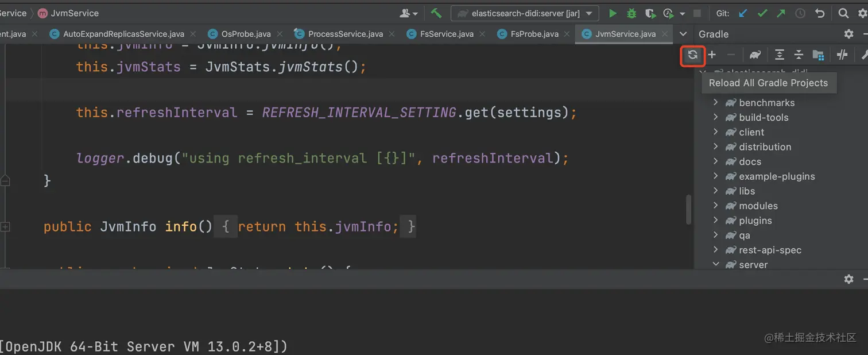Select qa in the Gradle tree

[x=745, y=236]
